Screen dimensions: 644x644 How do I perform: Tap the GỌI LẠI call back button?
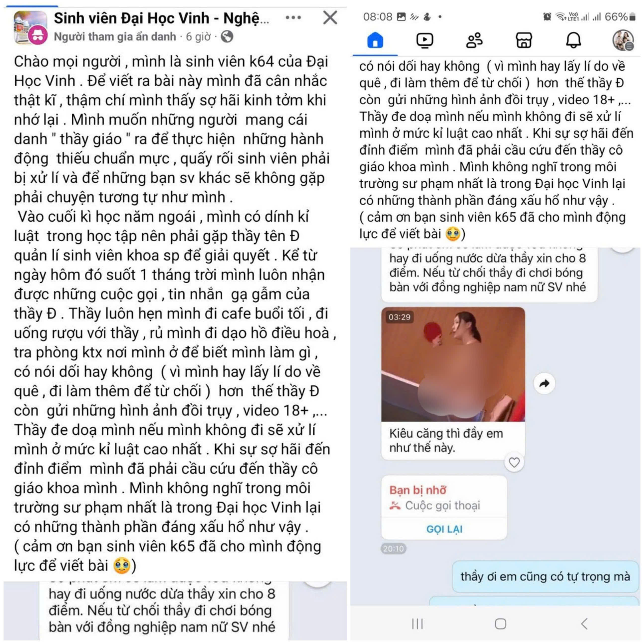[x=444, y=529]
